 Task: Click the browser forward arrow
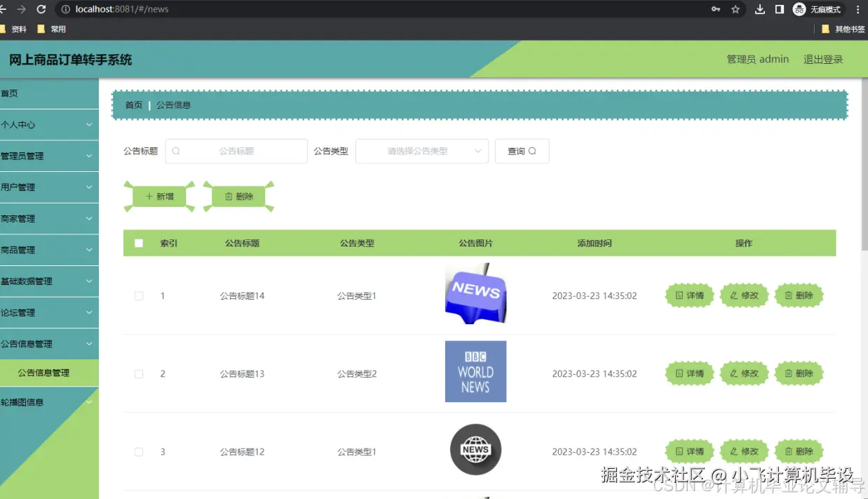coord(21,9)
